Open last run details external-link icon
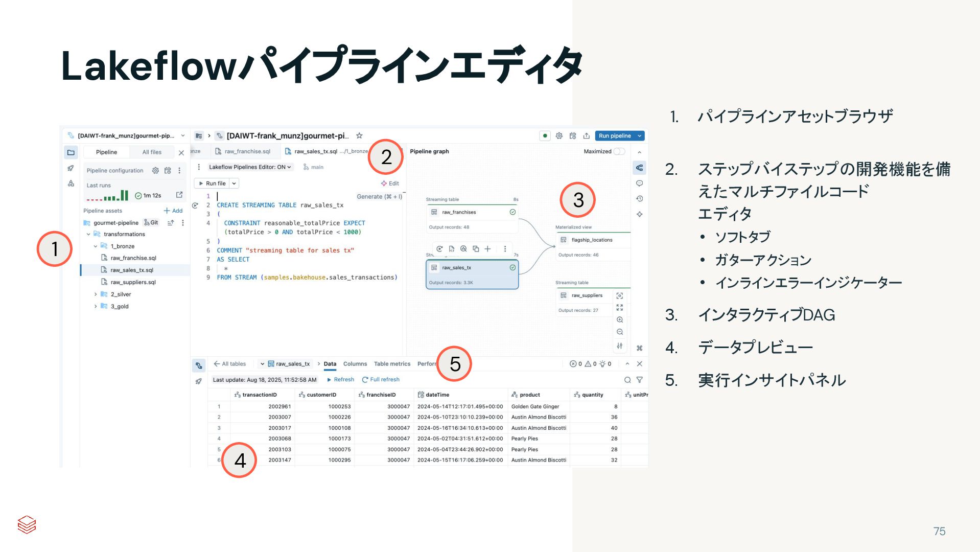 (x=179, y=195)
